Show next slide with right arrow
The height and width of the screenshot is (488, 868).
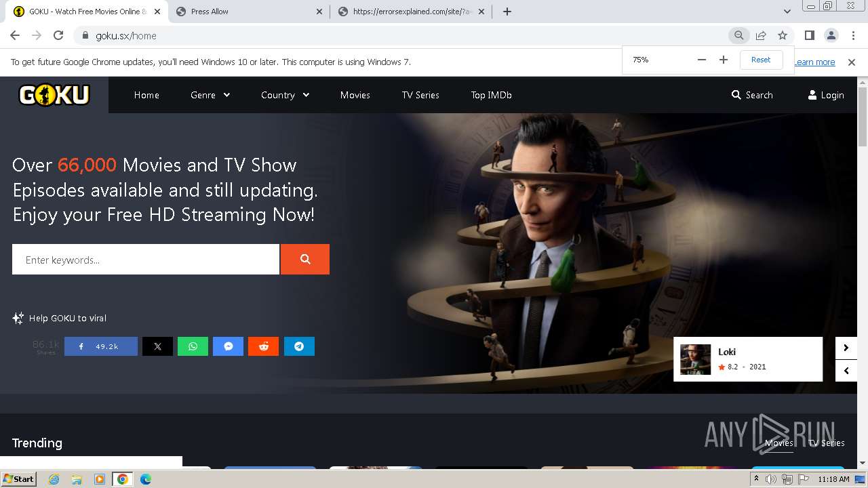click(x=846, y=348)
